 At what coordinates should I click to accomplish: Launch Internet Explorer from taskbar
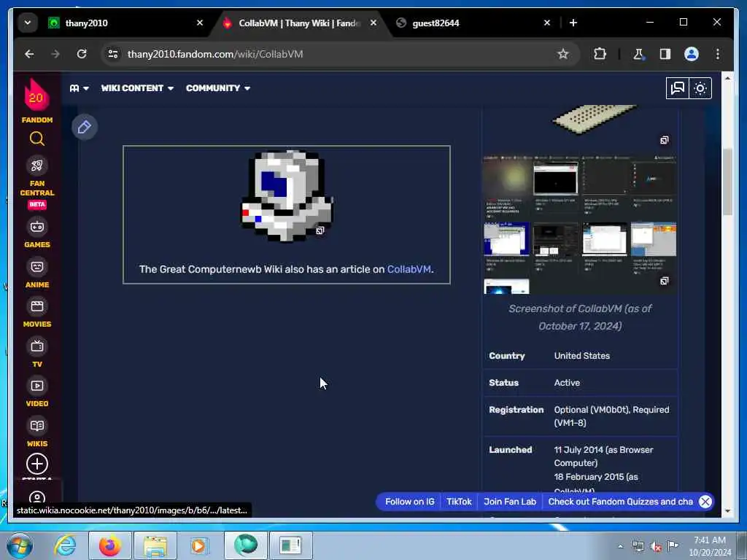(65, 545)
